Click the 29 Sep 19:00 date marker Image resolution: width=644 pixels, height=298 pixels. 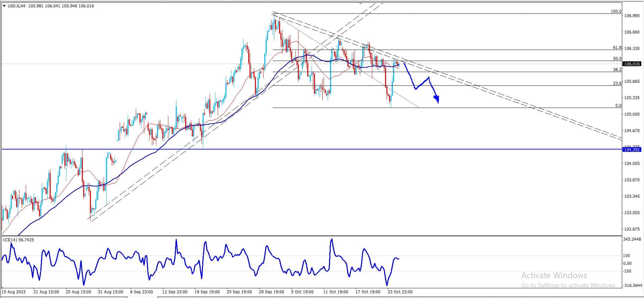[x=271, y=292]
